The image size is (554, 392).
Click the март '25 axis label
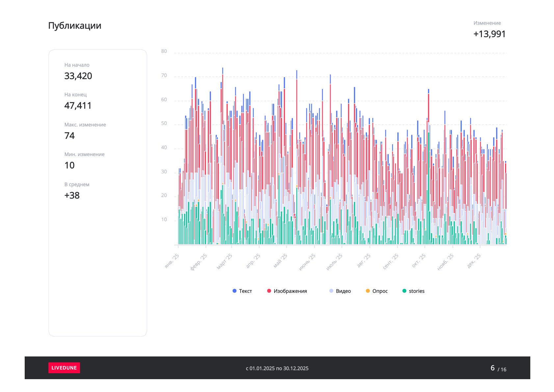pos(224,262)
